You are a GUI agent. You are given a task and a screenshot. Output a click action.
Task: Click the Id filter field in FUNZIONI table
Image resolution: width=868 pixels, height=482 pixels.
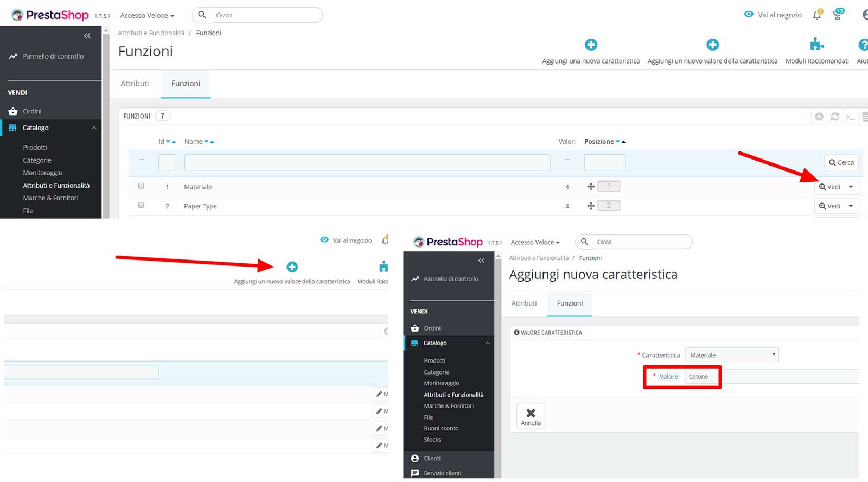pyautogui.click(x=167, y=162)
